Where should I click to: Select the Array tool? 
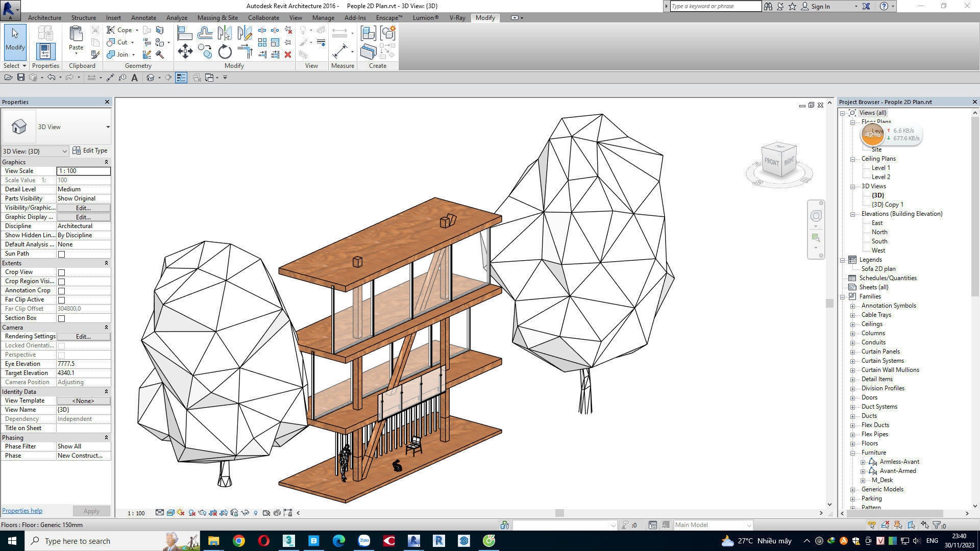click(262, 42)
